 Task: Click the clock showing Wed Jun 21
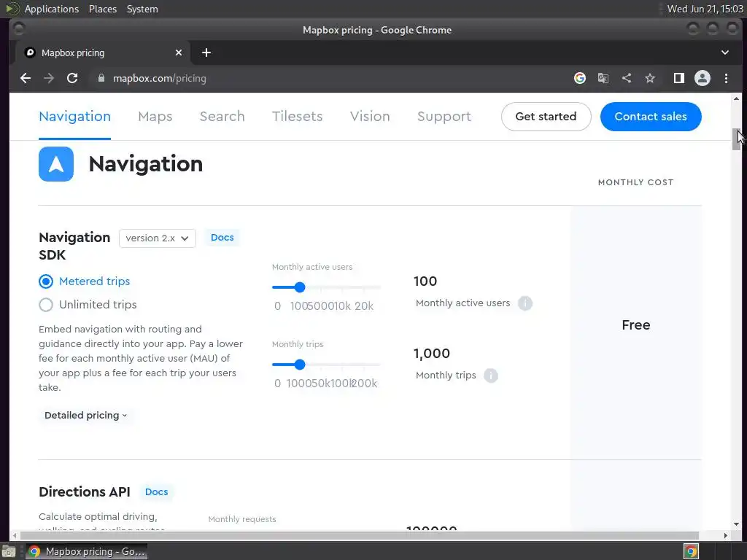[x=705, y=9]
